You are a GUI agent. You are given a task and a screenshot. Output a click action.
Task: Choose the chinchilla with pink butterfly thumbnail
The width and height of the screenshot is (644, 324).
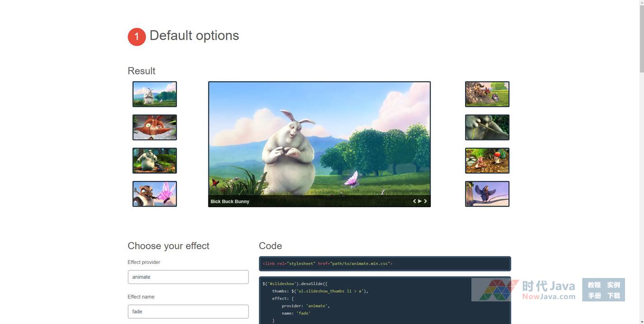155,194
